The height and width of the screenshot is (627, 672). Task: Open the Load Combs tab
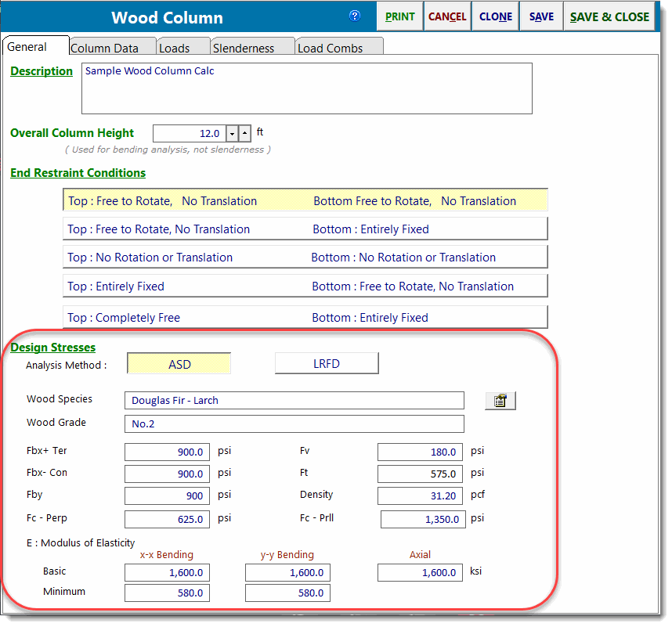(330, 48)
